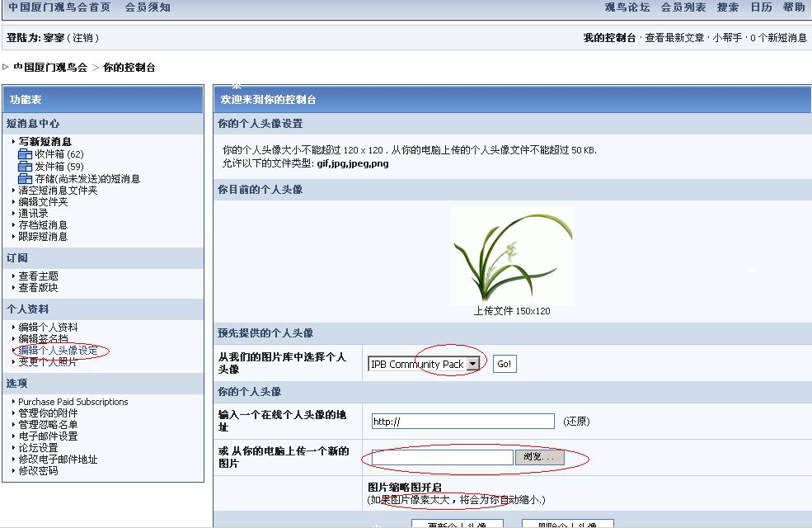Screen dimensions: 812x528
Task: Open the 发件箱 (59) sent folder icon
Action: coord(25,167)
